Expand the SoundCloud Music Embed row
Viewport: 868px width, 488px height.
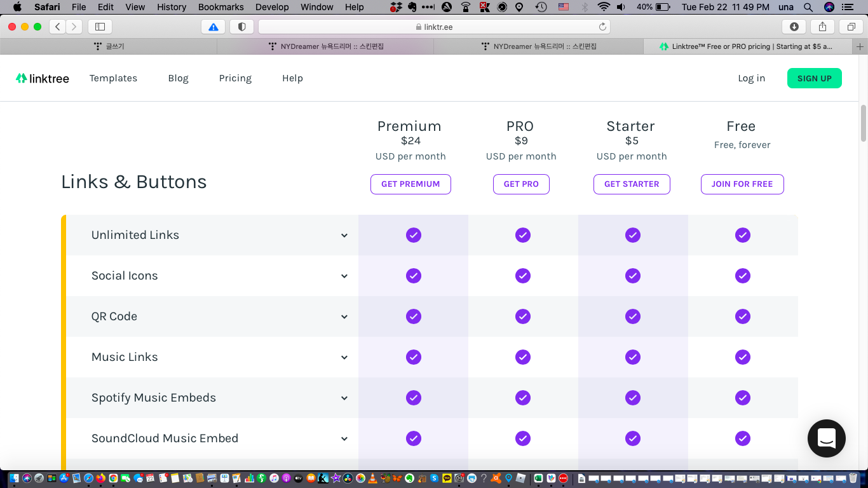[344, 438]
